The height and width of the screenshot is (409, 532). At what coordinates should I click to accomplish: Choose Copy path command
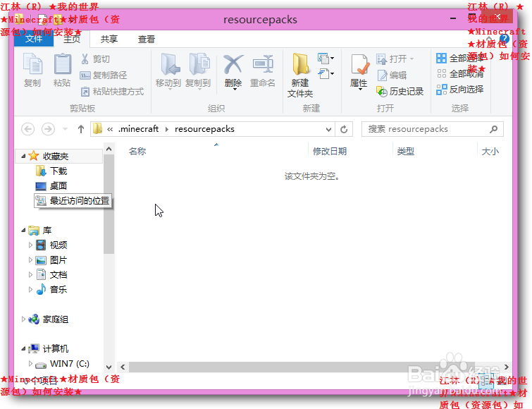point(104,75)
